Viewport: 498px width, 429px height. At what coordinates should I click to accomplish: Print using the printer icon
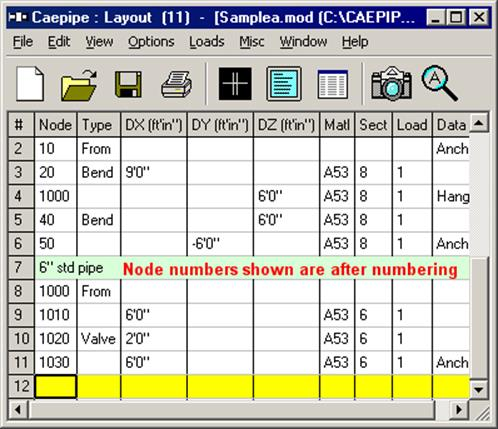pyautogui.click(x=176, y=84)
